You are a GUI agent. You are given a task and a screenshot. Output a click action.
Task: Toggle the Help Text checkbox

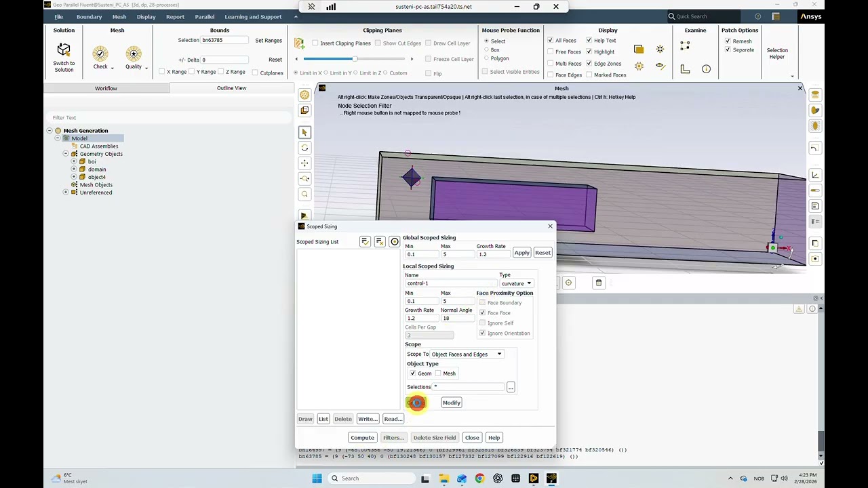point(589,41)
